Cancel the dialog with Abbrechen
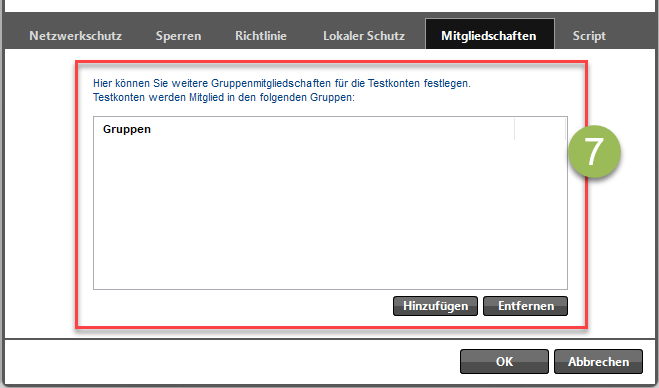Screen dimensions: 659x388 (598, 362)
